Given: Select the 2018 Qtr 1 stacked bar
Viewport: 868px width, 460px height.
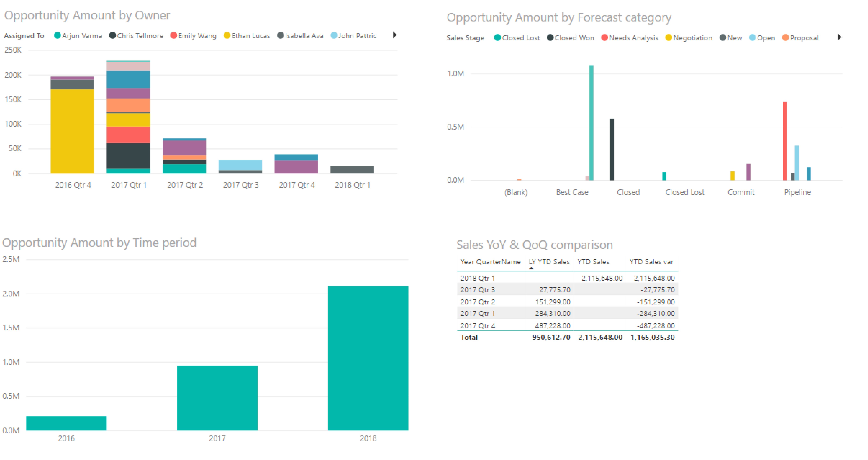Looking at the screenshot, I should pyautogui.click(x=352, y=170).
